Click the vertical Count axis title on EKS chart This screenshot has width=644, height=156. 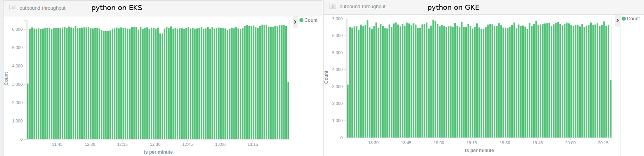coord(6,79)
